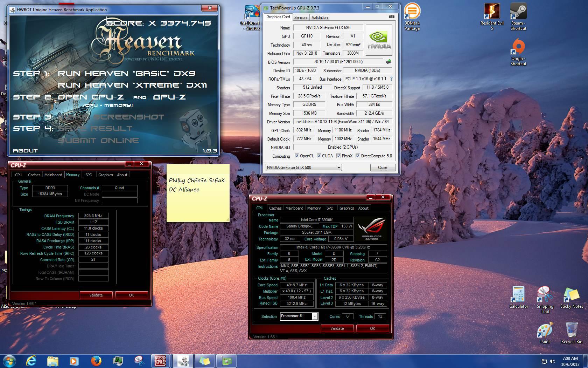Toggle the OpenCL checkbox in GPU-Z
The image size is (588, 368).
[x=297, y=156]
